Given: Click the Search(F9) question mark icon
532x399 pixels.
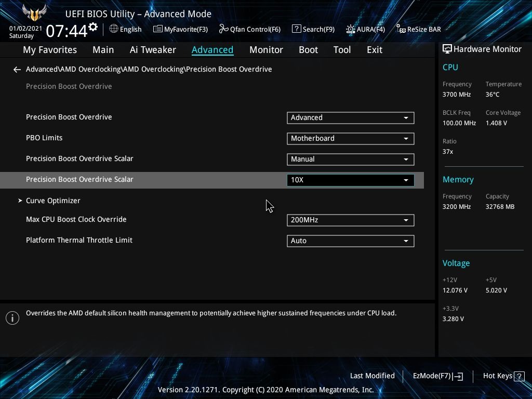Looking at the screenshot, I should [x=296, y=29].
